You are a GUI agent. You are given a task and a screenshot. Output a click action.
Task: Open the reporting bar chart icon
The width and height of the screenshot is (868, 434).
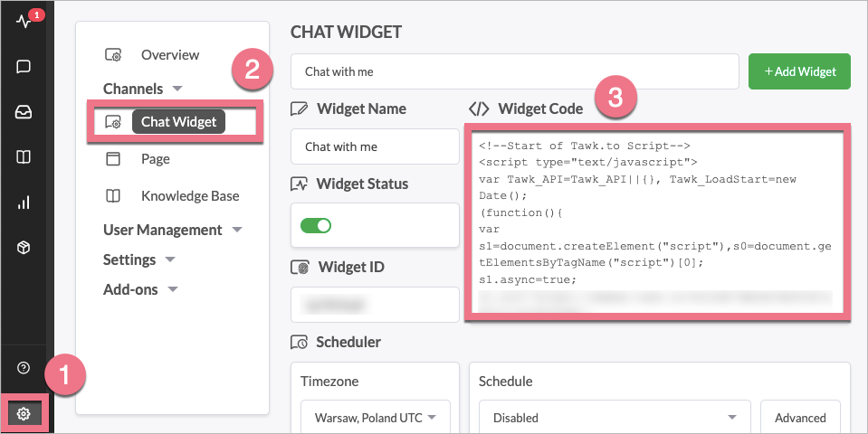[x=24, y=203]
